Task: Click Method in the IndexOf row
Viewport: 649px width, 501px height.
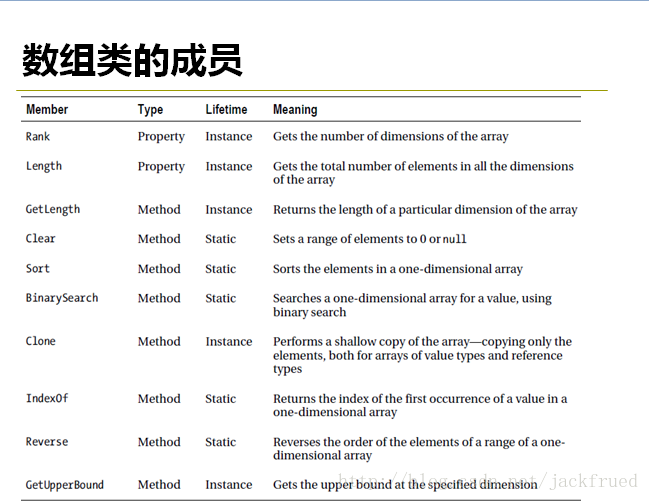Action: [x=159, y=399]
